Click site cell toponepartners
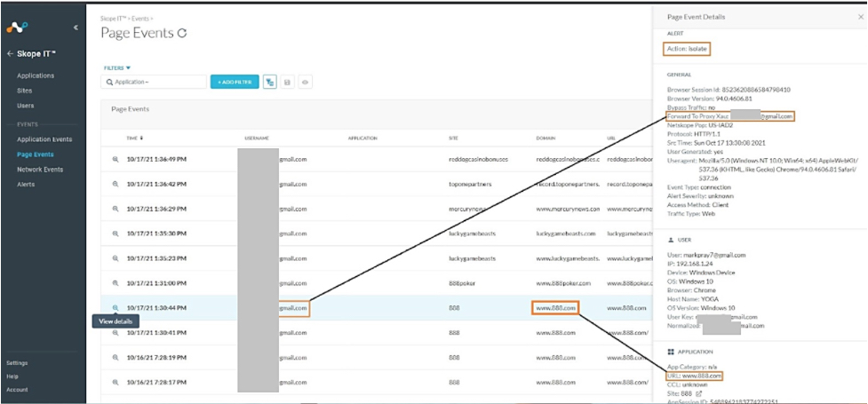Viewport: 868px width, 404px height. [x=470, y=184]
